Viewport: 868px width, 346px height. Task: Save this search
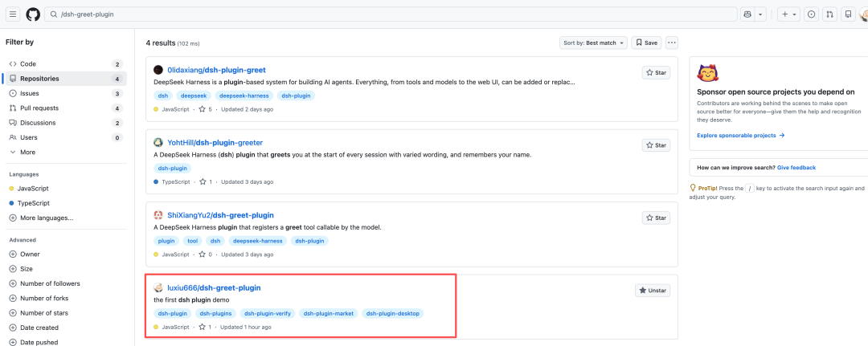(x=646, y=43)
